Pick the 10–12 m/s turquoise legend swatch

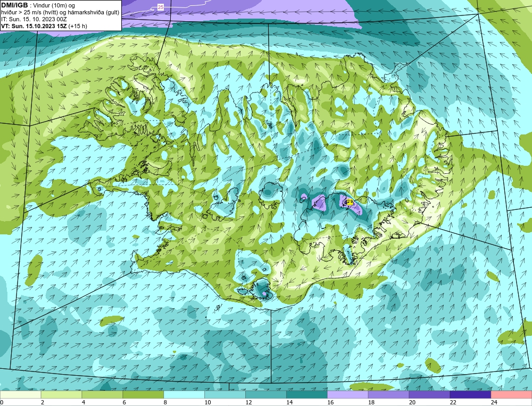(x=225, y=395)
